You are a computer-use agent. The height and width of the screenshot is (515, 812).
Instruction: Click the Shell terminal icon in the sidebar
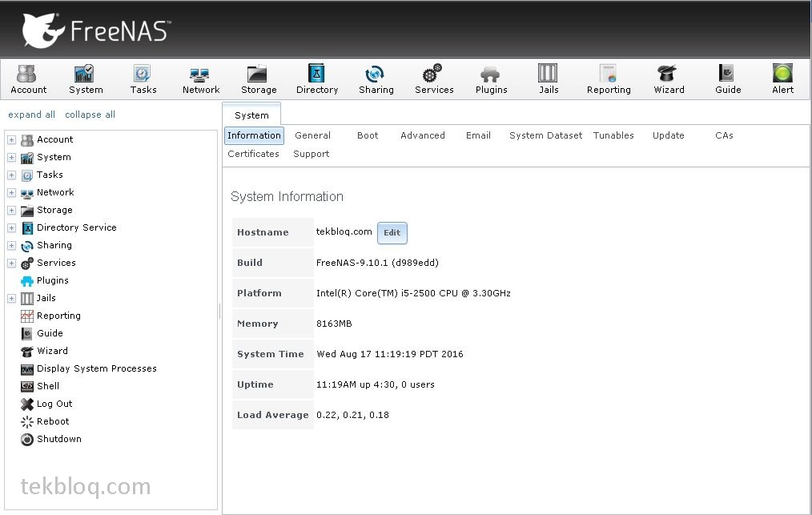(x=27, y=387)
